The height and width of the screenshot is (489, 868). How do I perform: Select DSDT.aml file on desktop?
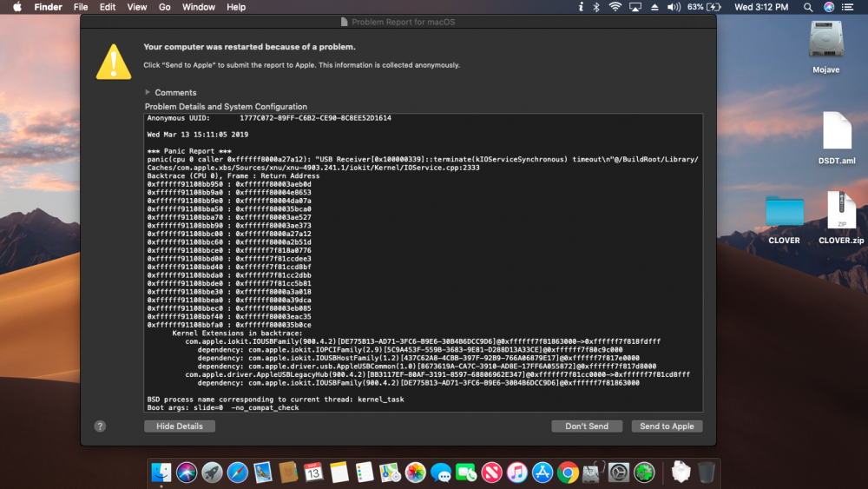837,138
